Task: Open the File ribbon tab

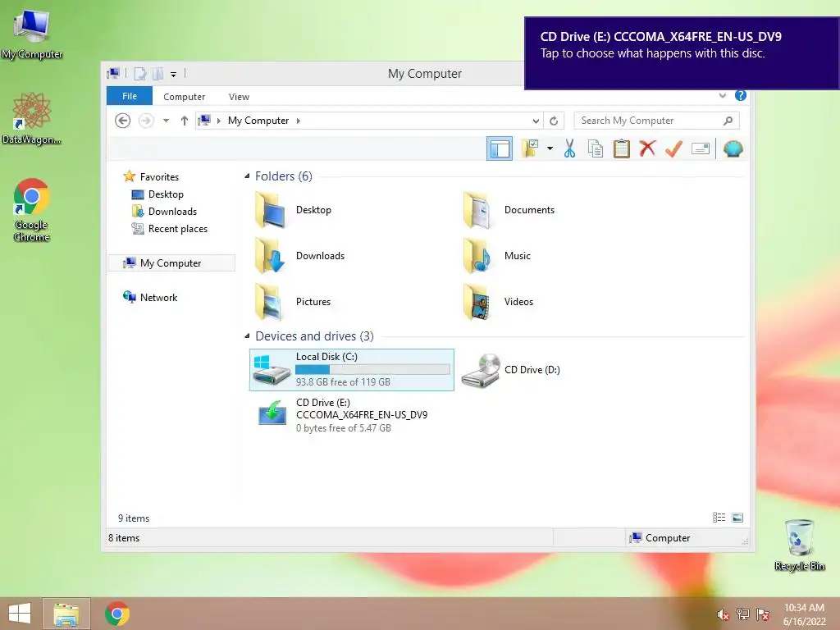Action: [x=130, y=96]
